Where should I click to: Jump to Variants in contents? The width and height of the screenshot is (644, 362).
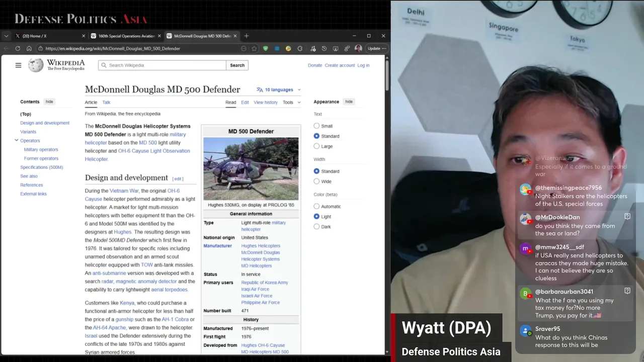(x=28, y=132)
